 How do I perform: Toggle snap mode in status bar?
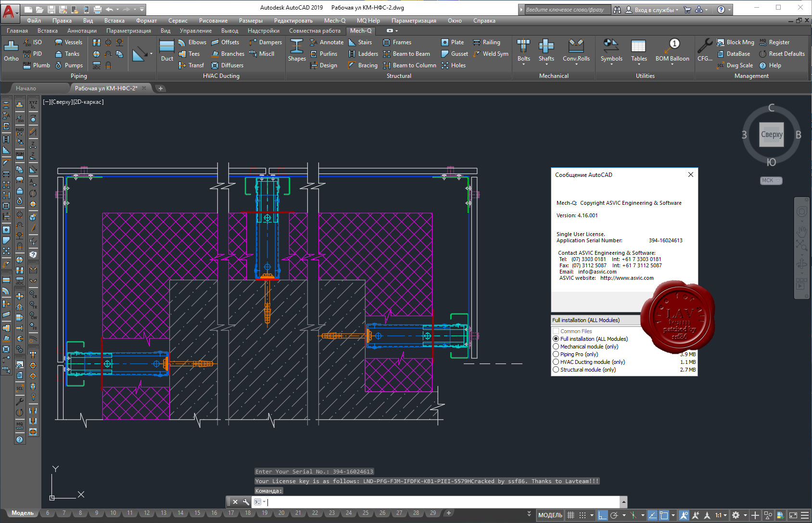point(583,515)
